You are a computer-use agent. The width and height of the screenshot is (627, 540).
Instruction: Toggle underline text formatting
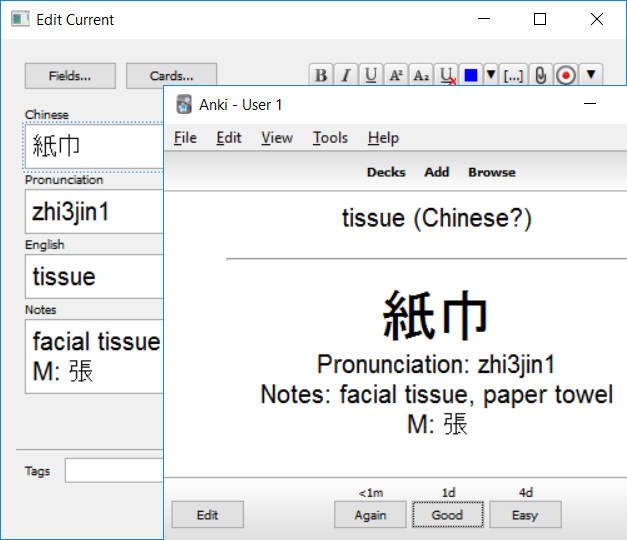[371, 75]
